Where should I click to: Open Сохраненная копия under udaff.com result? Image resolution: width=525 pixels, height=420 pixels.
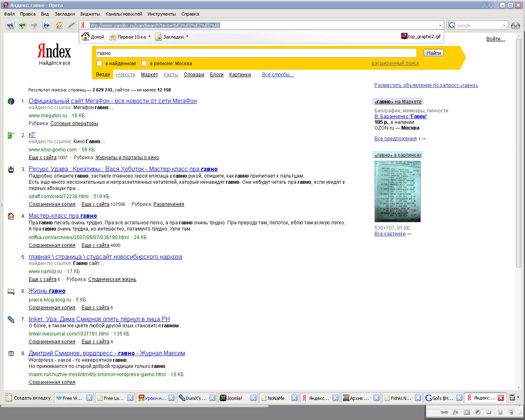click(x=52, y=204)
